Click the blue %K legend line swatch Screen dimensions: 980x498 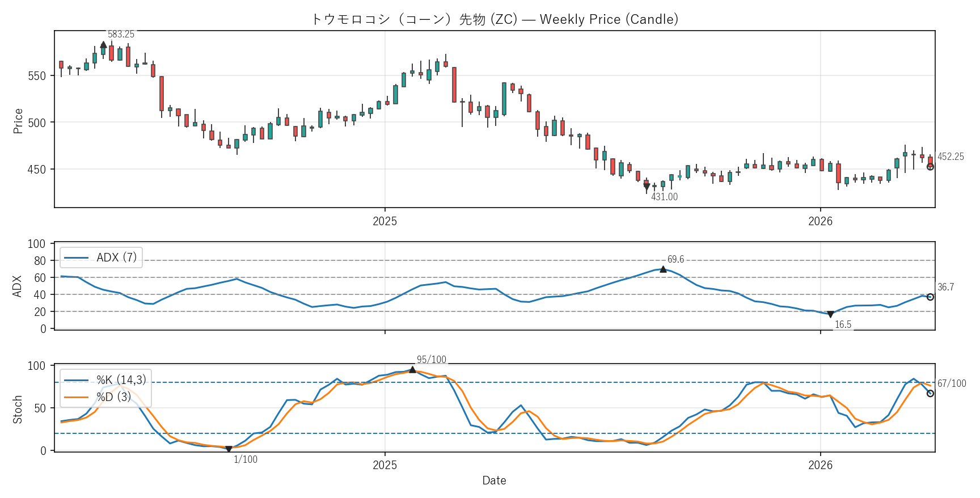[76, 380]
